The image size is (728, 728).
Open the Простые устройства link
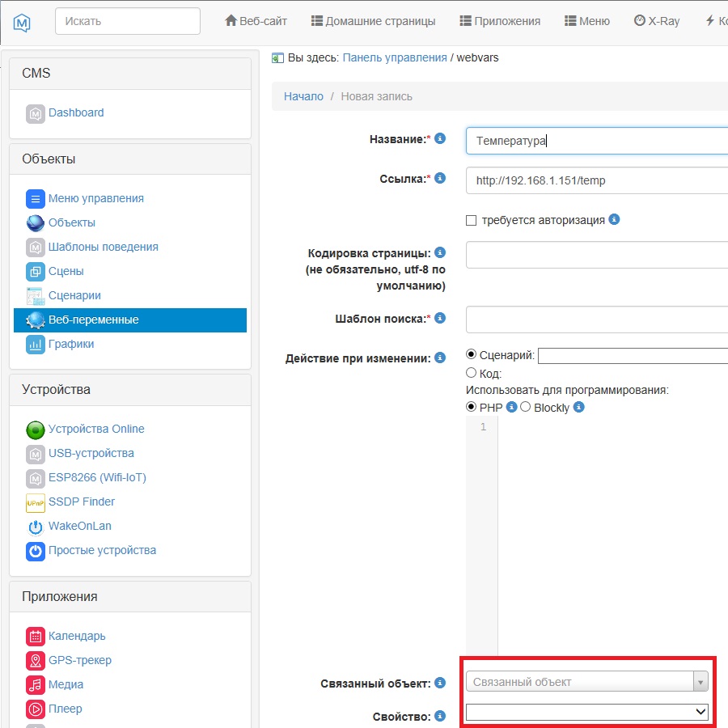pos(102,550)
